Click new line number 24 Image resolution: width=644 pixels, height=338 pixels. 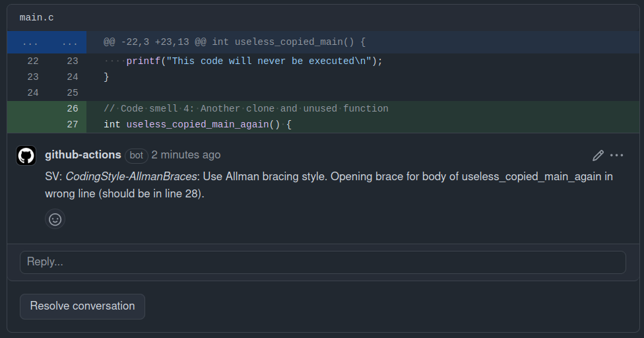73,77
